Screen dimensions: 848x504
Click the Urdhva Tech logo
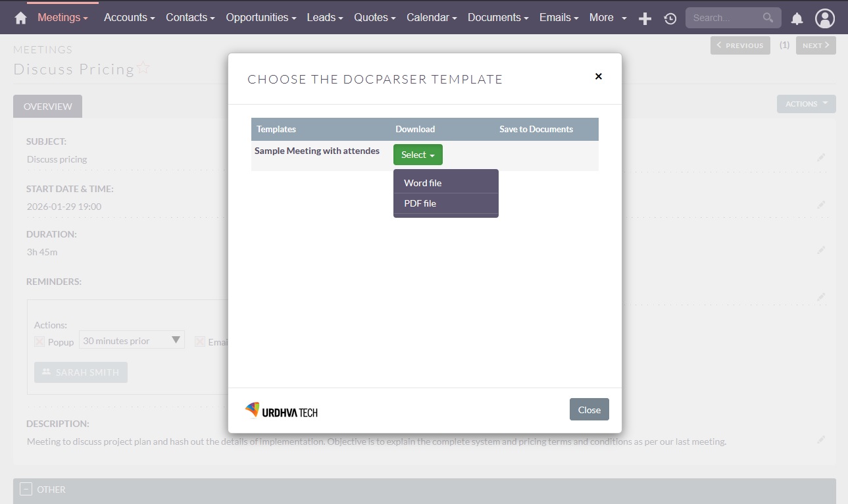pyautogui.click(x=281, y=411)
